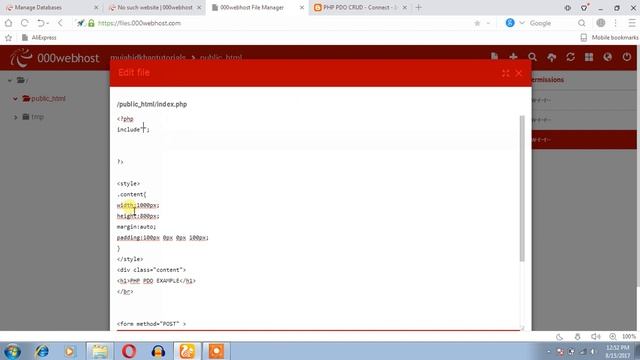Refresh the file list with the refresh icon
The image size is (640, 360).
click(x=570, y=57)
